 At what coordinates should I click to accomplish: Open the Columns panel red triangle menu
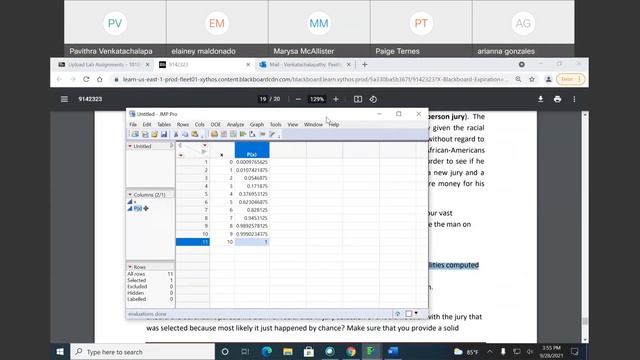[130, 195]
